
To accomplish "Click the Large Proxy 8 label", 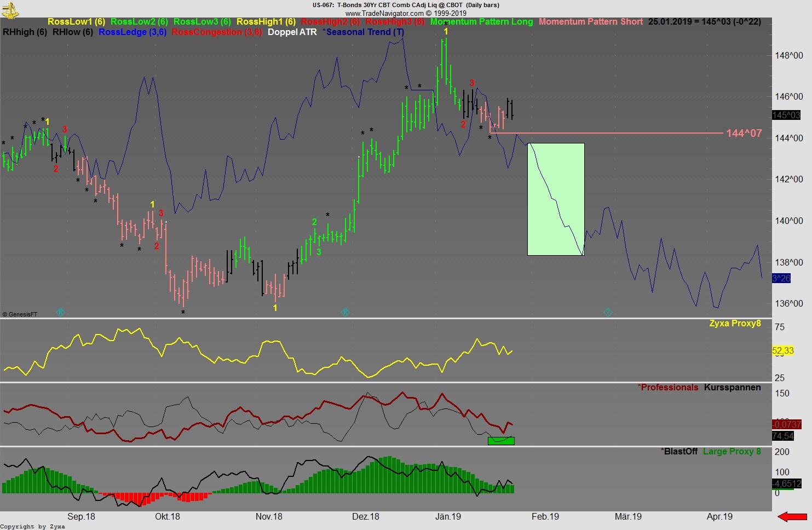I will point(732,452).
